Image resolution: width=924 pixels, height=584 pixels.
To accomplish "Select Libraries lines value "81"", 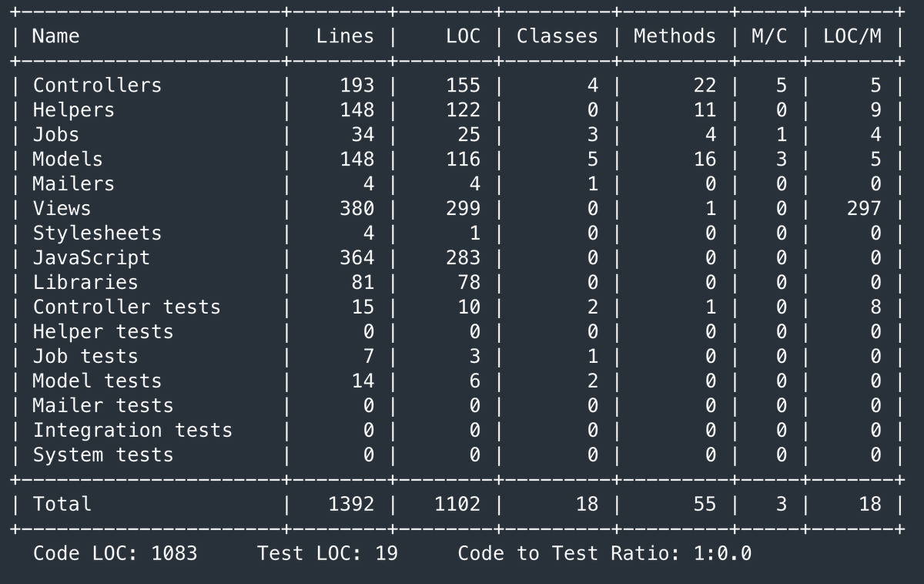I will pos(363,283).
